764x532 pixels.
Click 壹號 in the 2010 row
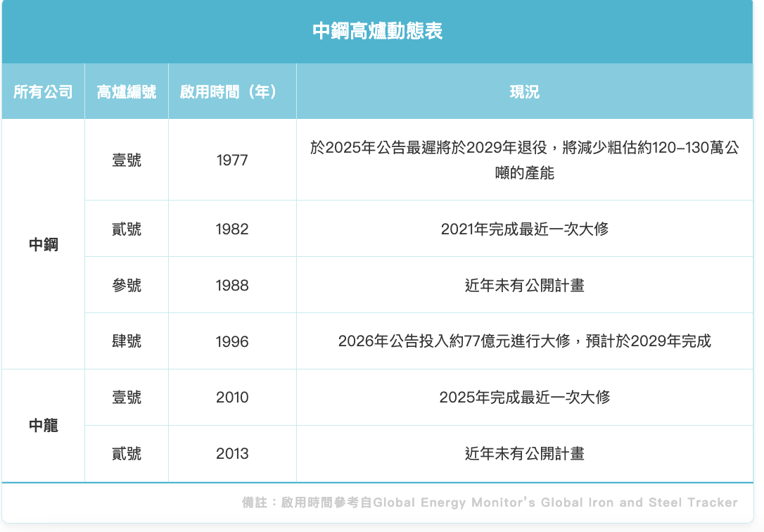[127, 397]
